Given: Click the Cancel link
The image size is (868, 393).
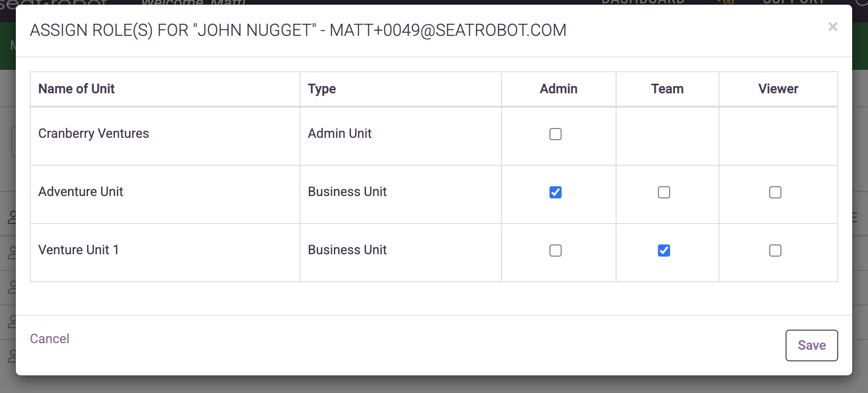Looking at the screenshot, I should click(49, 339).
